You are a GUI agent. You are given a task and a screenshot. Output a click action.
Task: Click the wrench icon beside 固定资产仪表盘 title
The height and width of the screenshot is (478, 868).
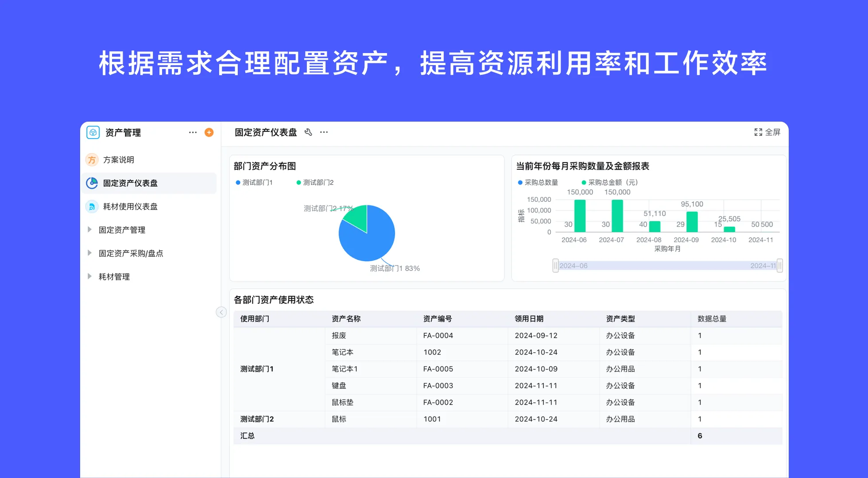tap(308, 132)
